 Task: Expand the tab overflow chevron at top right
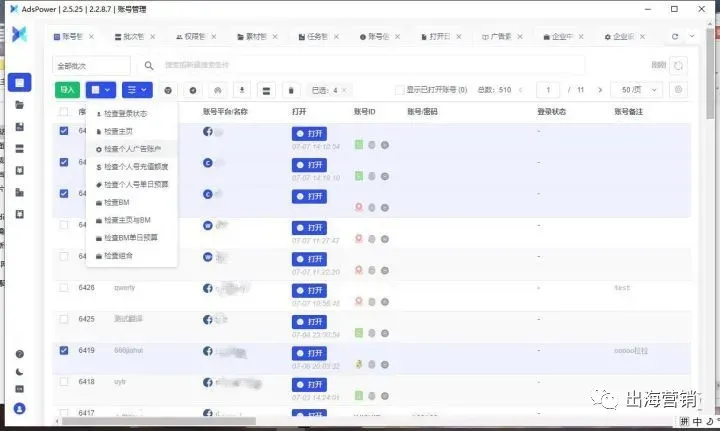click(x=692, y=36)
